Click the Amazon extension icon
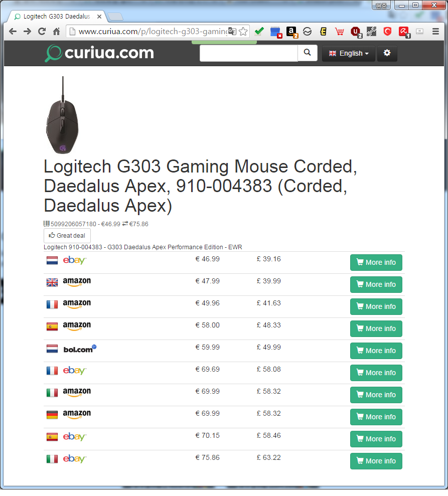Image resolution: width=448 pixels, height=496 pixels. point(291,32)
